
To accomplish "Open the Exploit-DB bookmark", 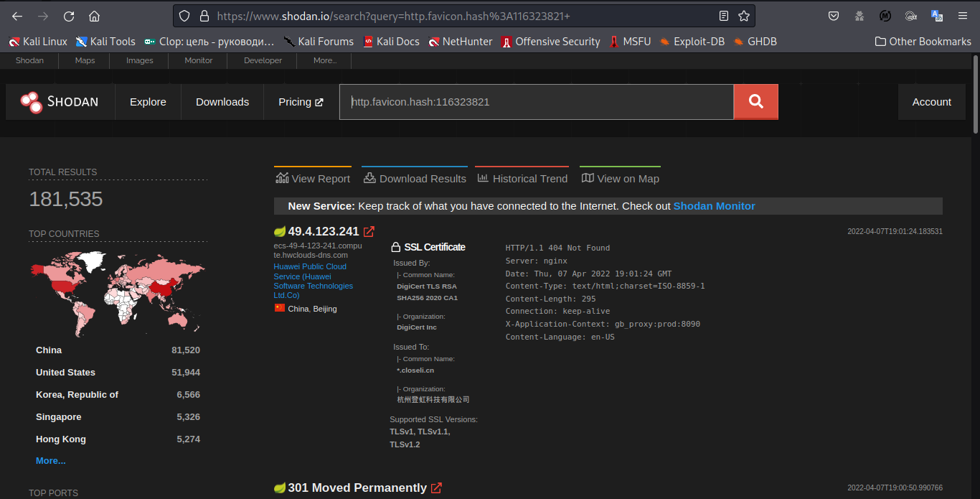I will tap(692, 42).
